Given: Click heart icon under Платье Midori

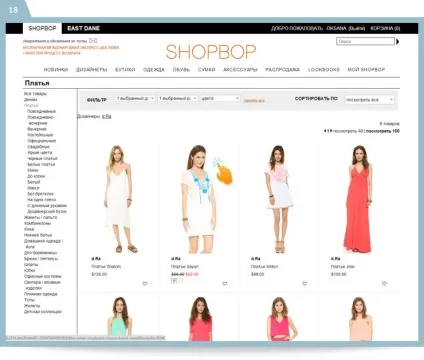Looking at the screenshot, I should pos(304,284).
